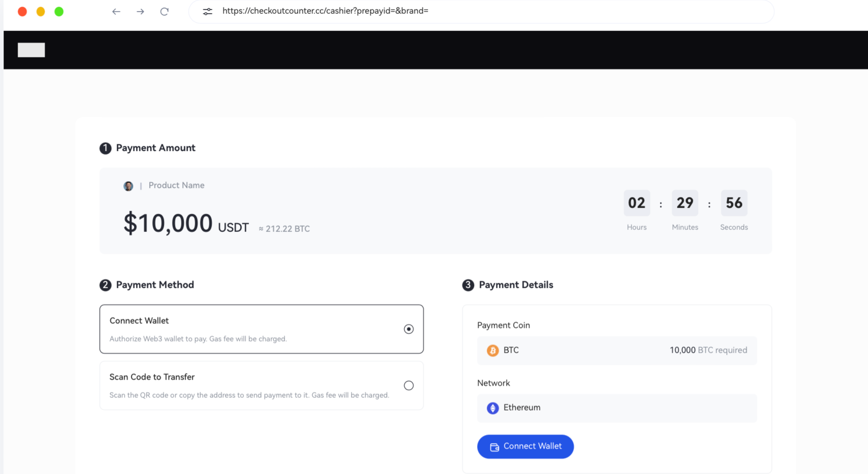The width and height of the screenshot is (868, 474).
Task: Click the Seconds countdown box
Action: pyautogui.click(x=734, y=203)
